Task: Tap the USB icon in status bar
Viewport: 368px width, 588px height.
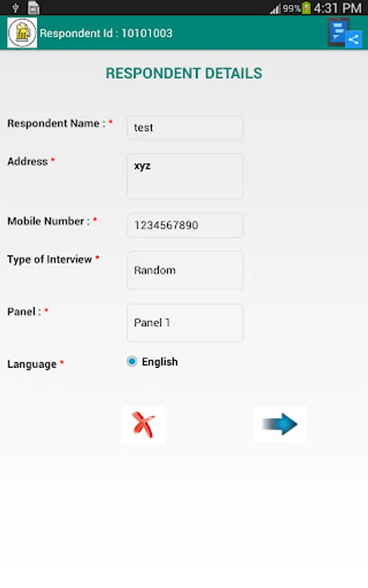Action: 16,7
